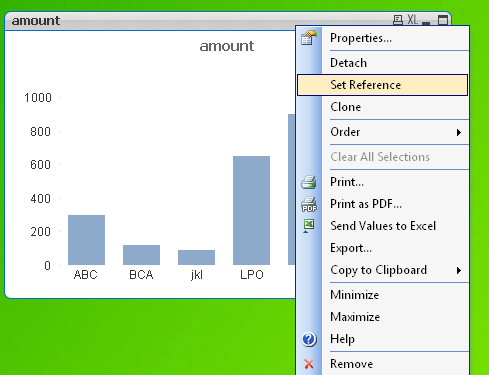Choose Print as PDF... option

point(382,204)
